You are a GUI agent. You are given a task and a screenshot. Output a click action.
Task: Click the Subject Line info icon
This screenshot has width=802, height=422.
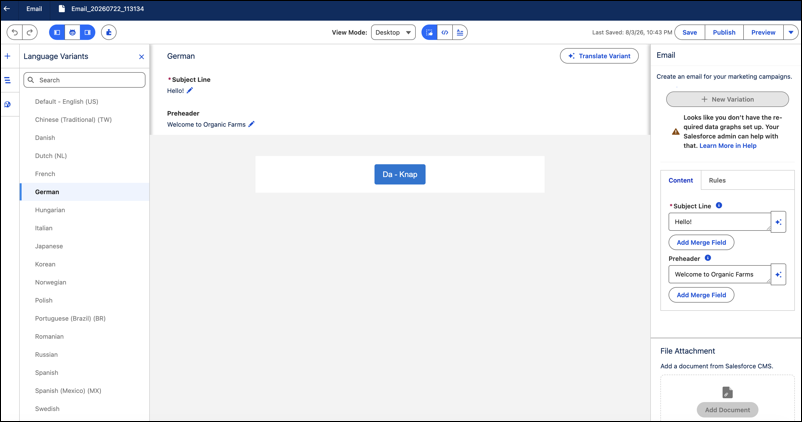click(719, 206)
